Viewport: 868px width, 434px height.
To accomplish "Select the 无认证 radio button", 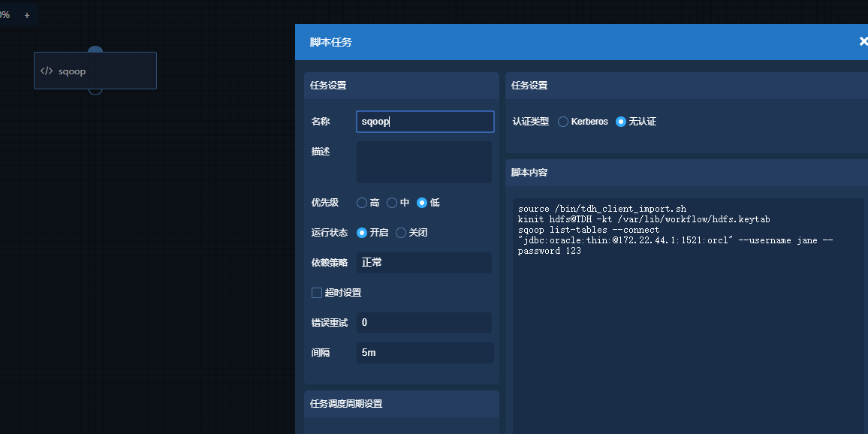I will point(621,122).
